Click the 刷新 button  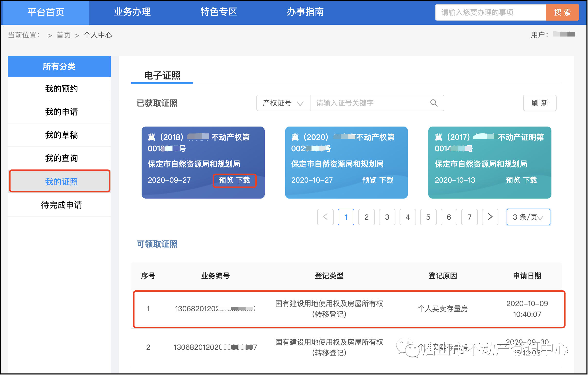tap(540, 103)
